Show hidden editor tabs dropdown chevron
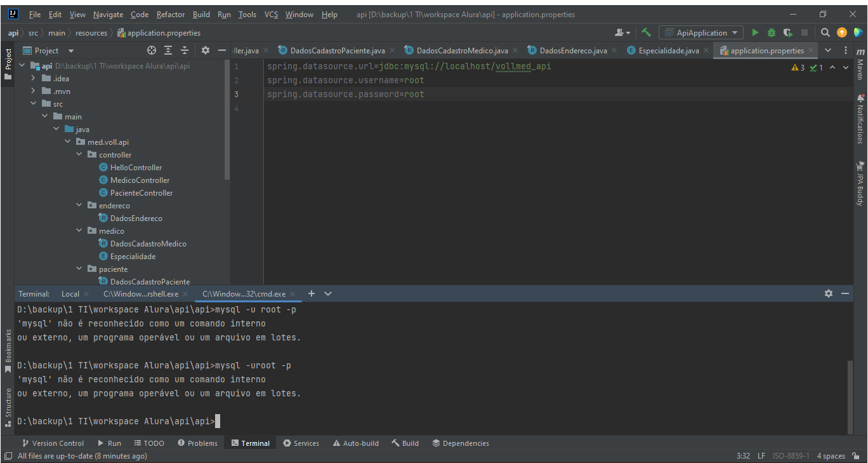 pyautogui.click(x=827, y=50)
